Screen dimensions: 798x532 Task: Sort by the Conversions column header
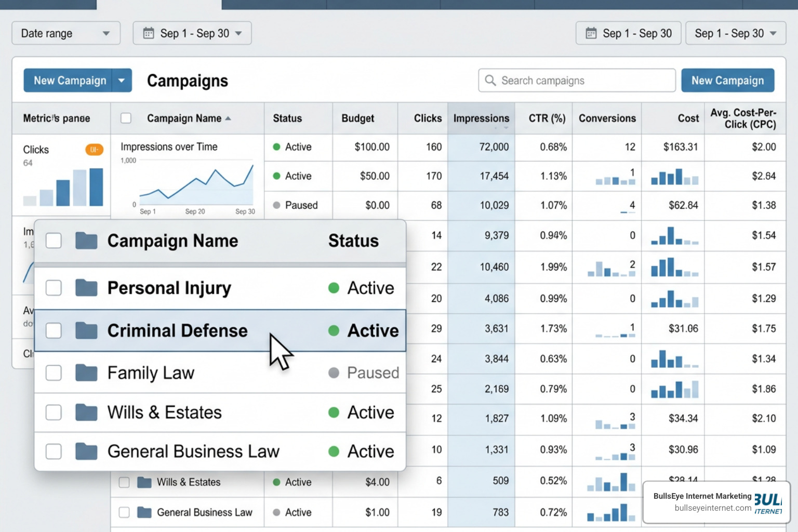coord(607,118)
